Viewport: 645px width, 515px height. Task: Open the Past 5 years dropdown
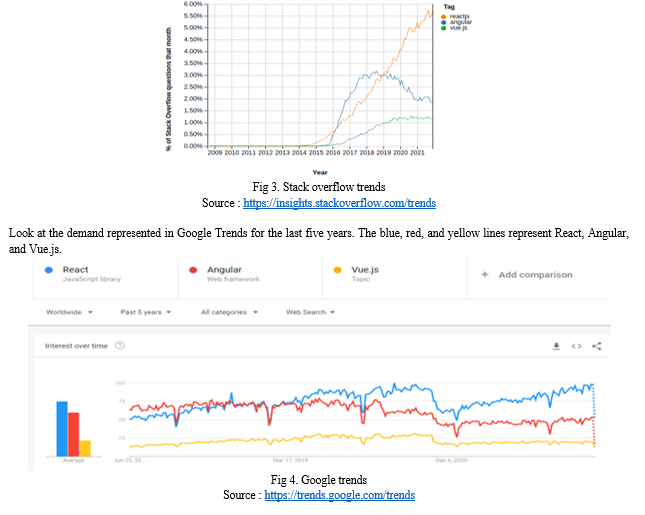tap(145, 312)
